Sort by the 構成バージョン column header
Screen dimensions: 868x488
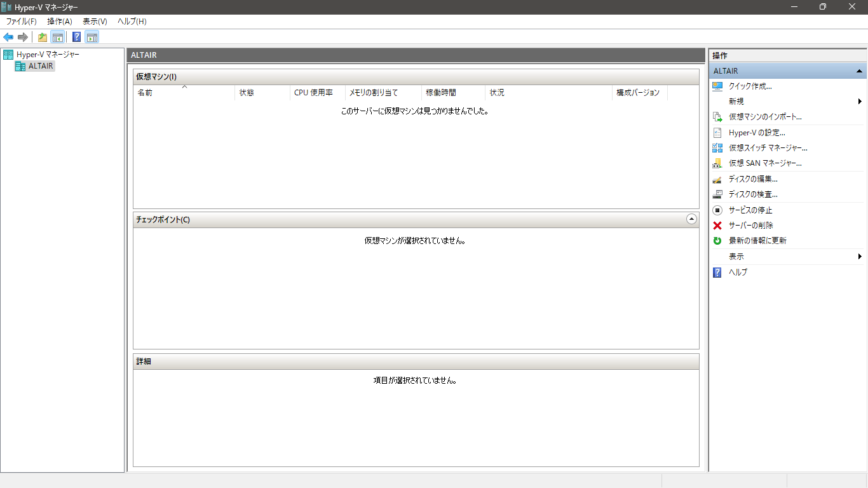[x=640, y=93]
